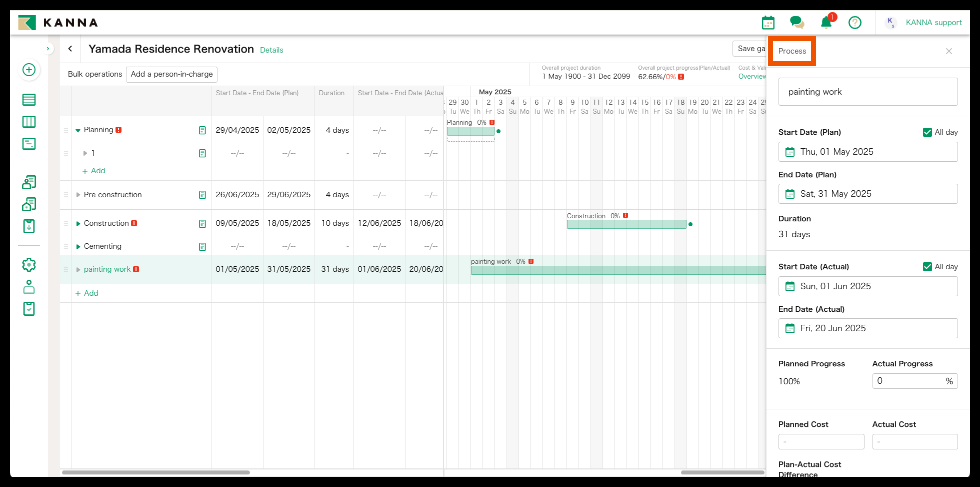Collapse the Planning row

click(78, 130)
